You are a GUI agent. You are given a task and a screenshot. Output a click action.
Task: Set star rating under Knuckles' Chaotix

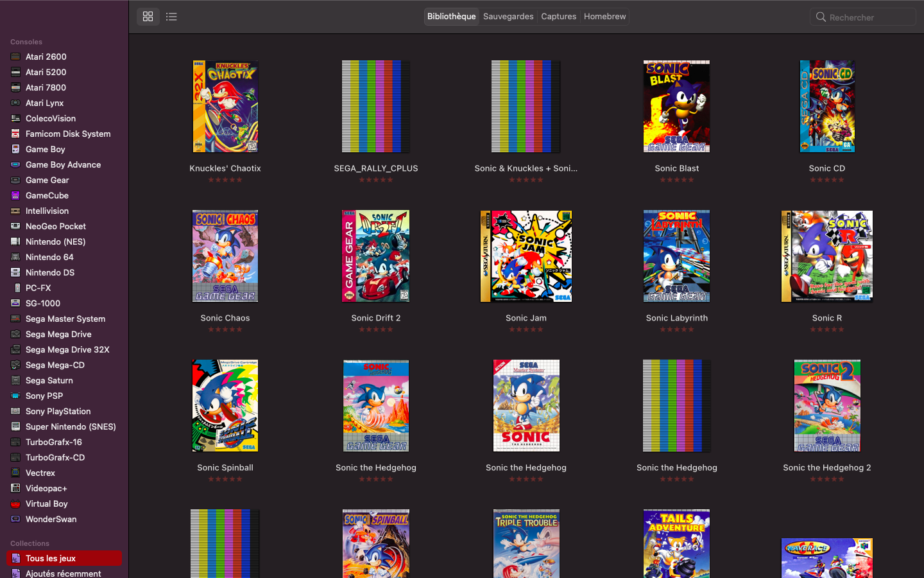pos(225,180)
